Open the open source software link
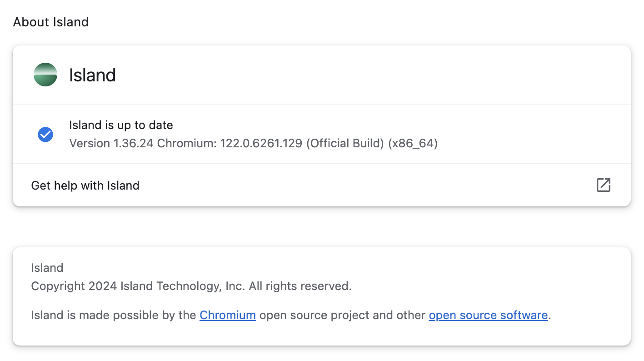 pyautogui.click(x=488, y=315)
